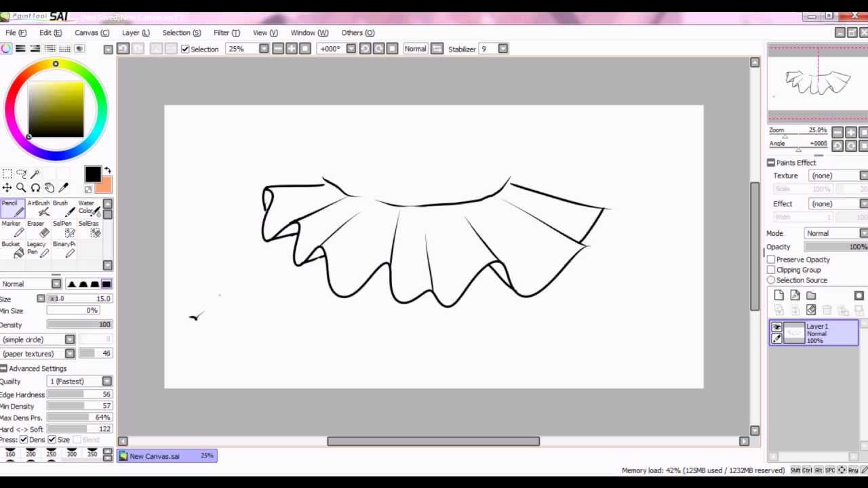The image size is (868, 488).
Task: Adjust the brush Density slider
Action: pos(79,325)
